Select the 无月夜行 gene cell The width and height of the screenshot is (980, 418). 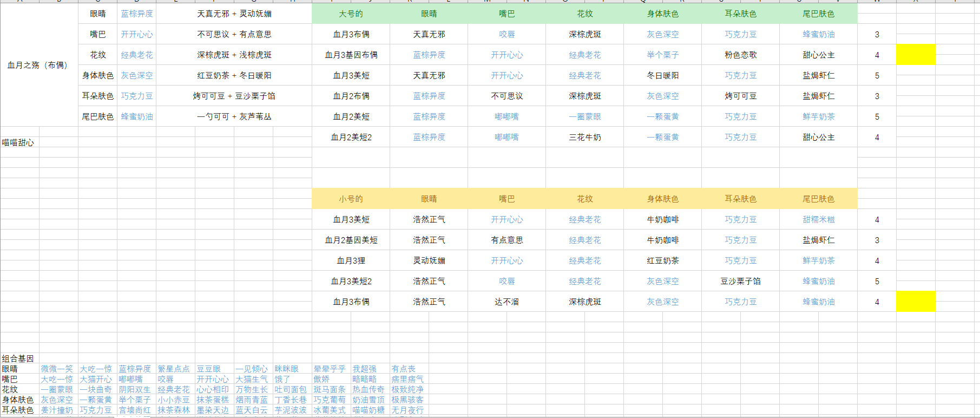[x=409, y=410]
